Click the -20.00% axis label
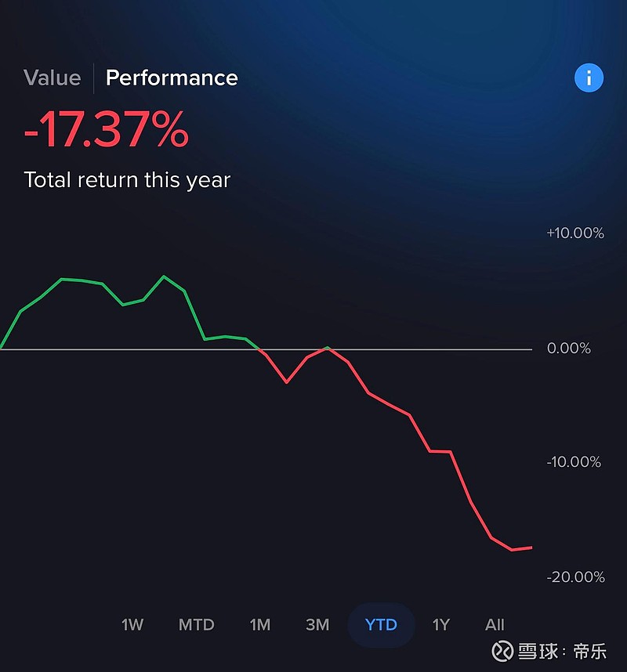Screen dimensions: 627x672 click(575, 577)
